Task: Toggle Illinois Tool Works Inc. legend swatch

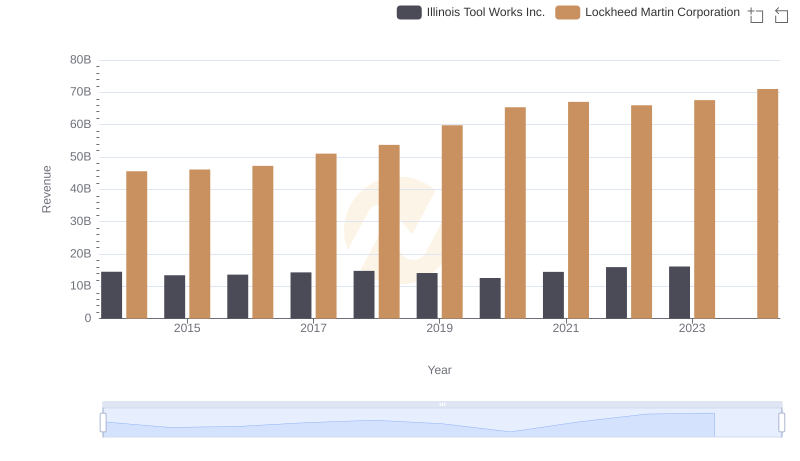Action: click(x=409, y=12)
